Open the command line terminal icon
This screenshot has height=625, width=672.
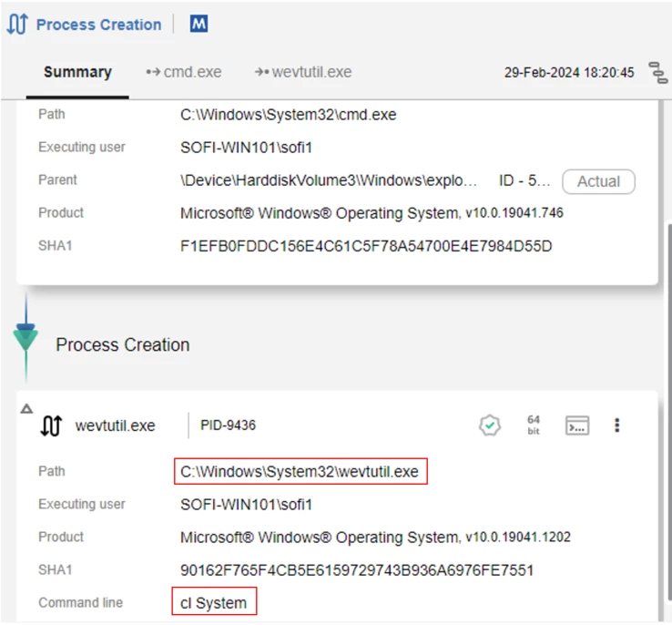(x=577, y=425)
